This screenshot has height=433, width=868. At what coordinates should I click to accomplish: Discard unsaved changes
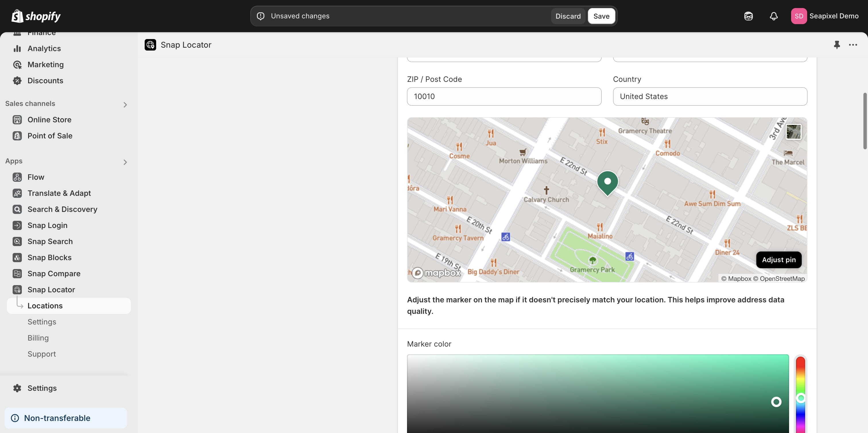pyautogui.click(x=568, y=16)
